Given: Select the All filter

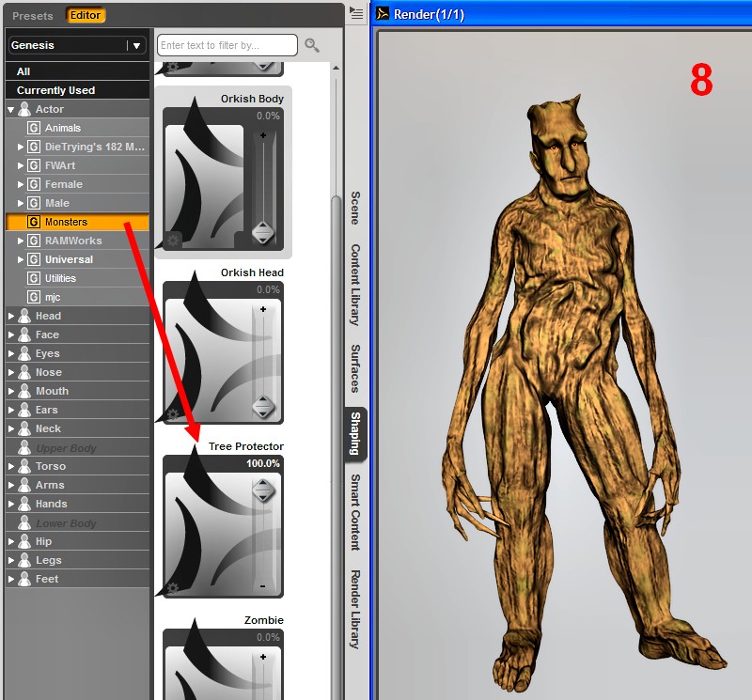Looking at the screenshot, I should [77, 71].
